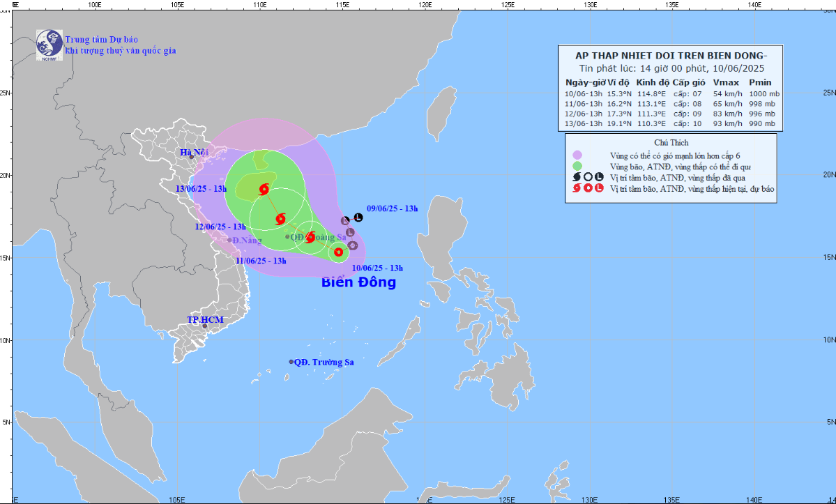Click legend text 'Vùng có thể có gió mạnh lớn hơn cấp 6'

click(675, 155)
